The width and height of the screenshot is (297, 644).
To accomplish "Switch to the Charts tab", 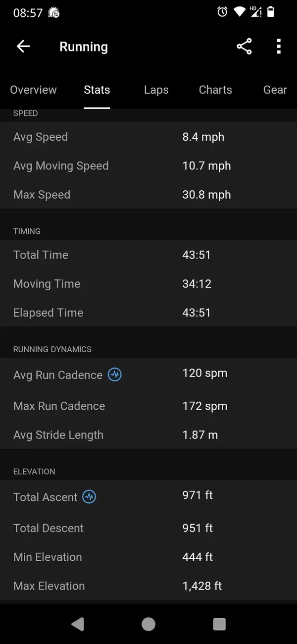I will tap(215, 90).
